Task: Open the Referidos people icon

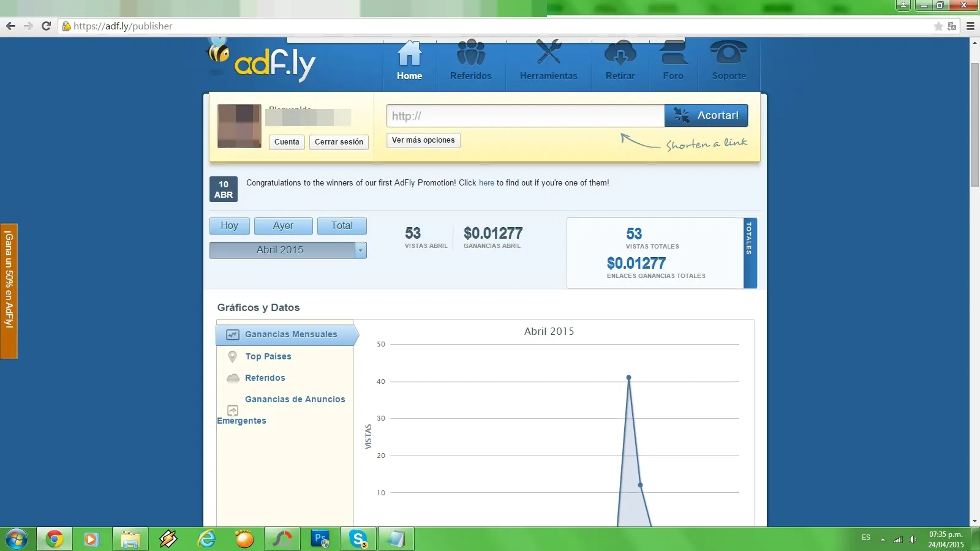Action: (470, 53)
